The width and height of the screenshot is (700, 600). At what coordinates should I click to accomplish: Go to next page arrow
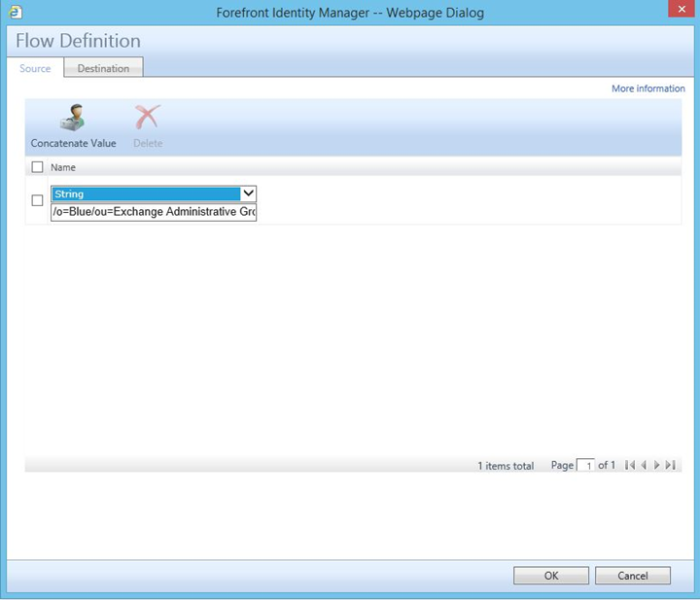[x=656, y=465]
